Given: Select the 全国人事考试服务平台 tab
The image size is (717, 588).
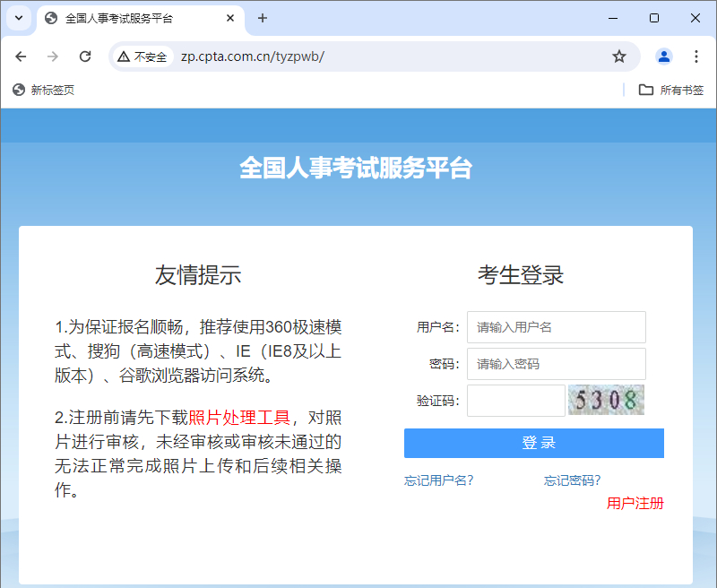Looking at the screenshot, I should 141,19.
